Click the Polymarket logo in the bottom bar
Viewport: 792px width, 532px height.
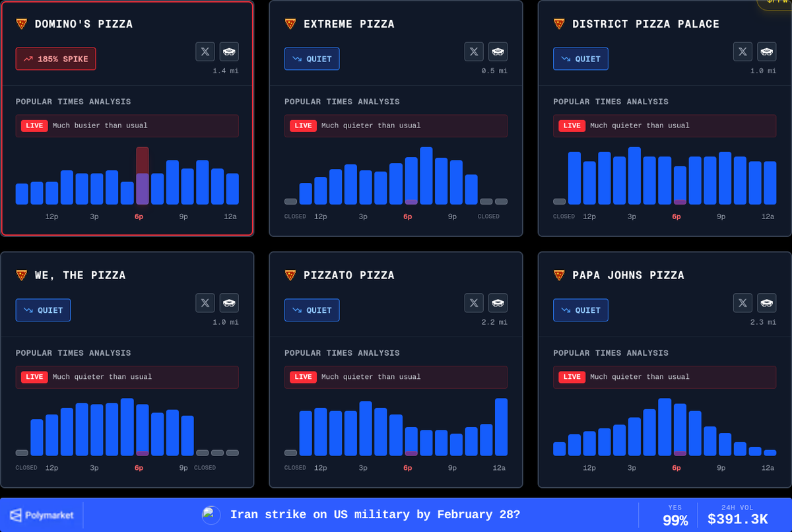tap(42, 515)
